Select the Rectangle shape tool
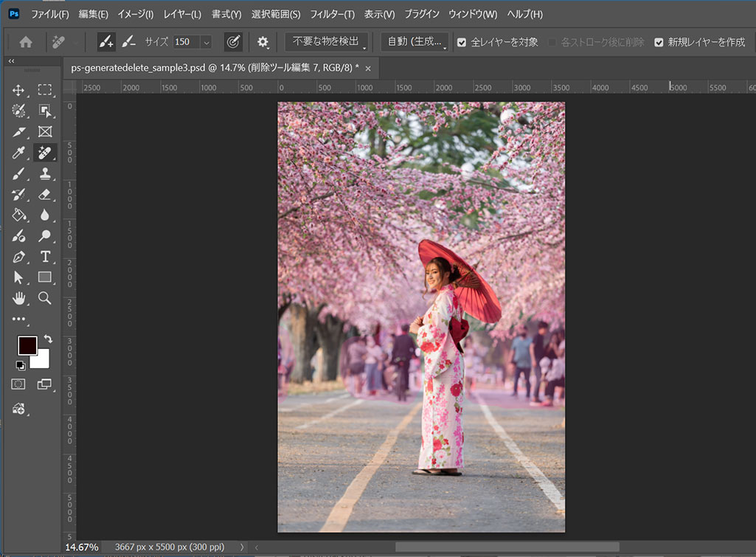The image size is (756, 557). (x=45, y=277)
